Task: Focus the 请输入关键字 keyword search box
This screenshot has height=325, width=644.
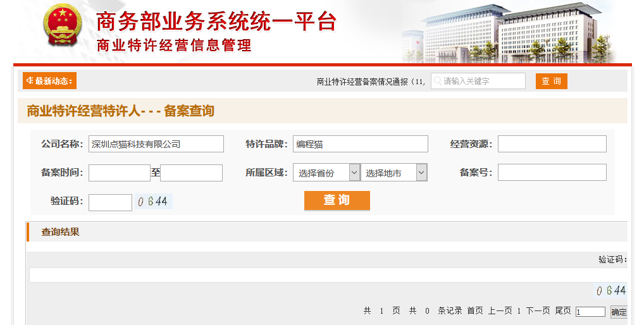Action: point(478,81)
